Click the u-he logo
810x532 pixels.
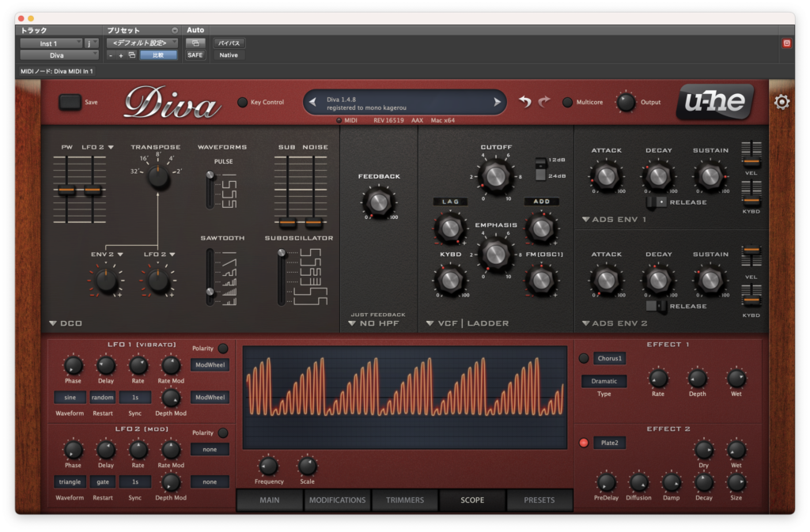point(715,101)
